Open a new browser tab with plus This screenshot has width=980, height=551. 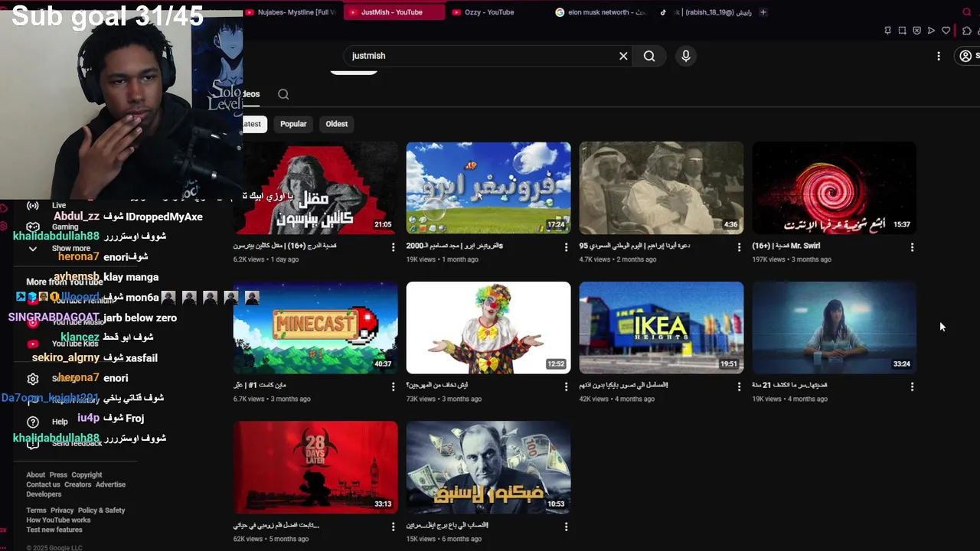click(x=763, y=12)
